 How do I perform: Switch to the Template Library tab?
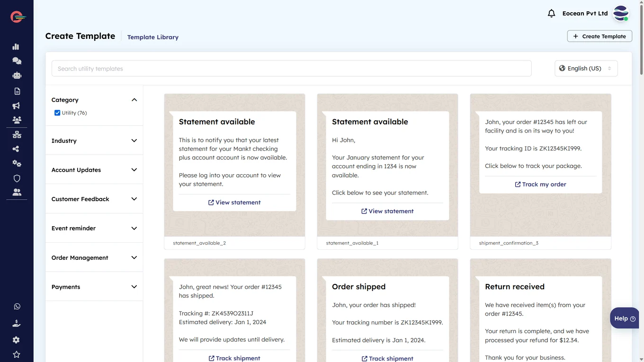(x=152, y=37)
